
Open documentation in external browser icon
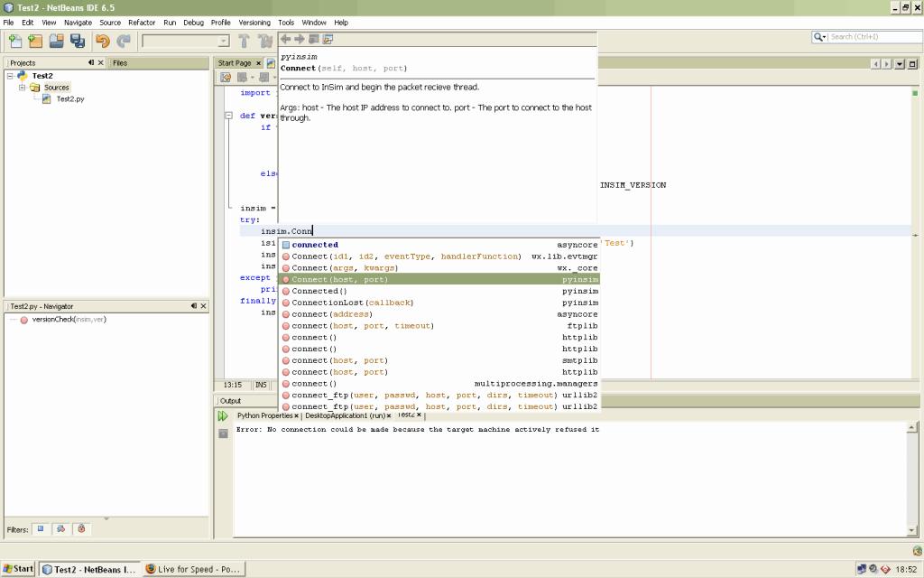313,39
